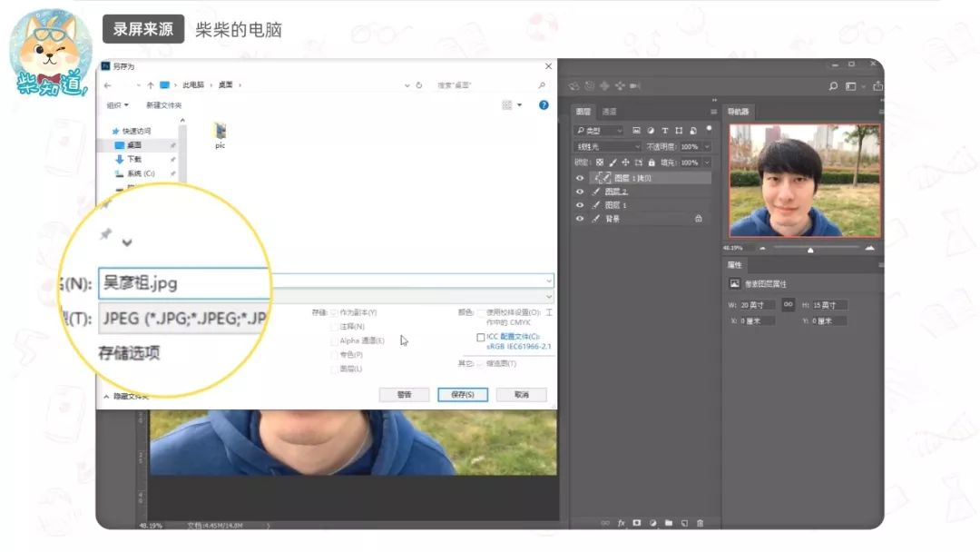This screenshot has width=980, height=552.
Task: Hide the 背景 layer with eye icon
Action: [x=580, y=219]
